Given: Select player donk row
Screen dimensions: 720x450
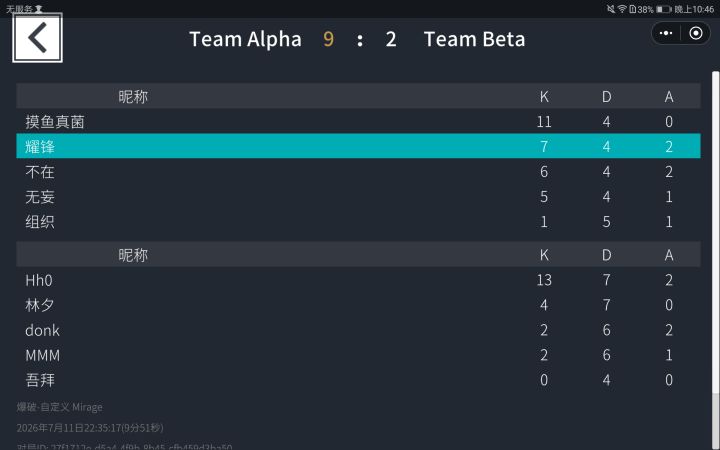Looking at the screenshot, I should 358,330.
